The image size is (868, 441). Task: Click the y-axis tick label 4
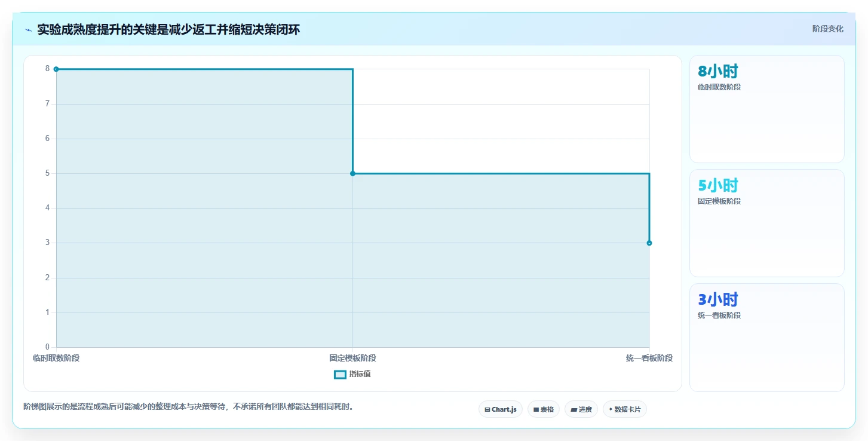click(47, 208)
